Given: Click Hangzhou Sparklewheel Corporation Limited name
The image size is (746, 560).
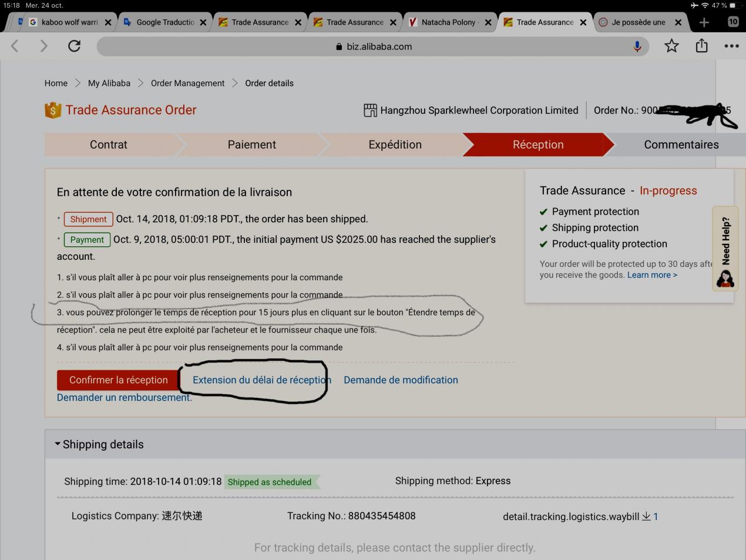Looking at the screenshot, I should 479,110.
